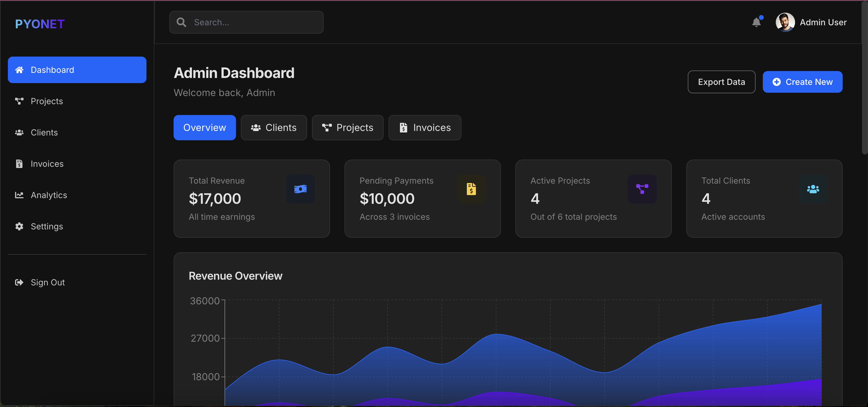
Task: Open Settings in the sidebar
Action: (46, 226)
